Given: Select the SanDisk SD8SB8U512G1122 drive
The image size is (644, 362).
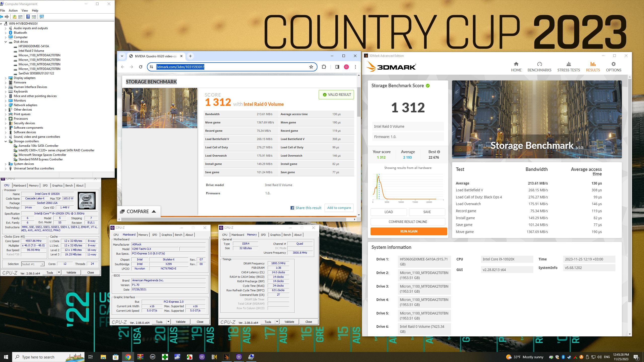Looking at the screenshot, I should [36, 73].
